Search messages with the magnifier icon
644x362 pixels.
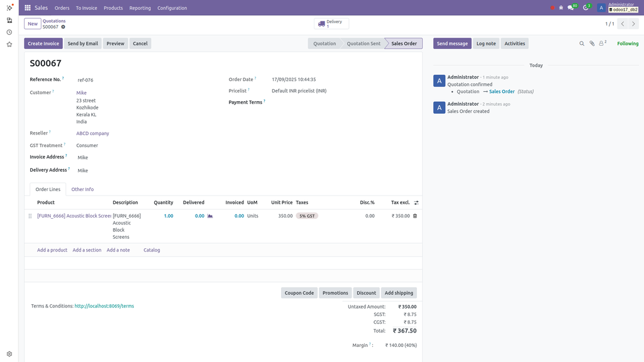pos(581,43)
